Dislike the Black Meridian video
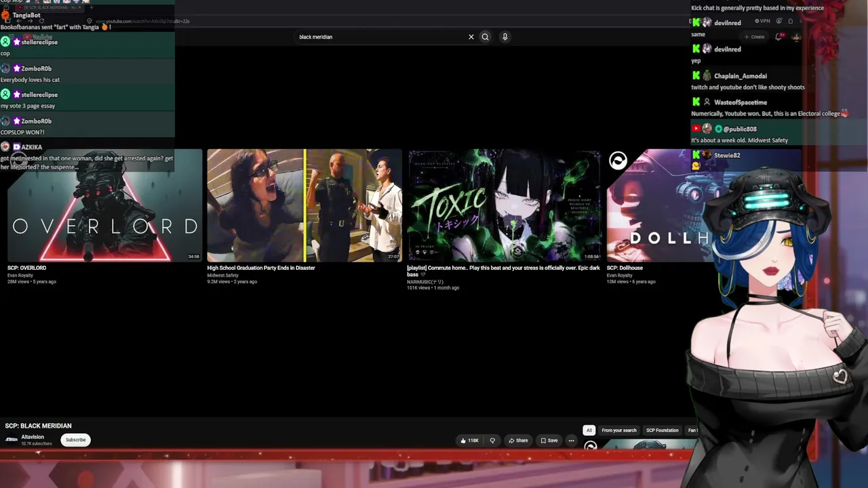 coord(492,441)
